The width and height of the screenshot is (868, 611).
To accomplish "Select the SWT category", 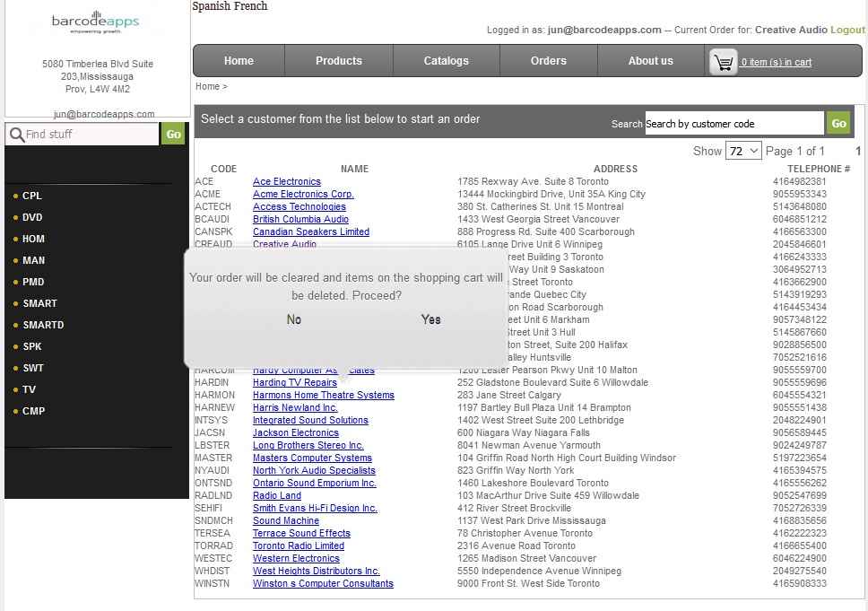I will [32, 369].
